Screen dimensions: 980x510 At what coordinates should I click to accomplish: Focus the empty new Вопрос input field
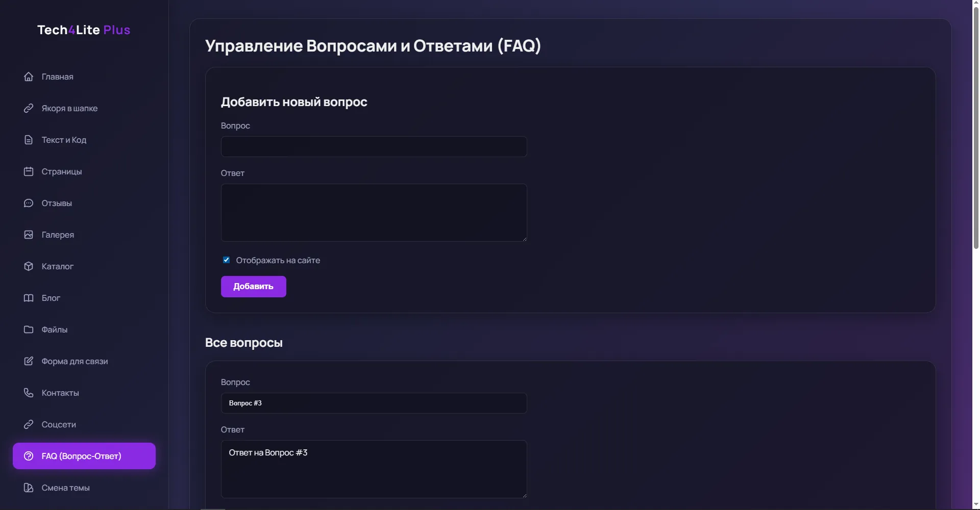click(x=374, y=146)
